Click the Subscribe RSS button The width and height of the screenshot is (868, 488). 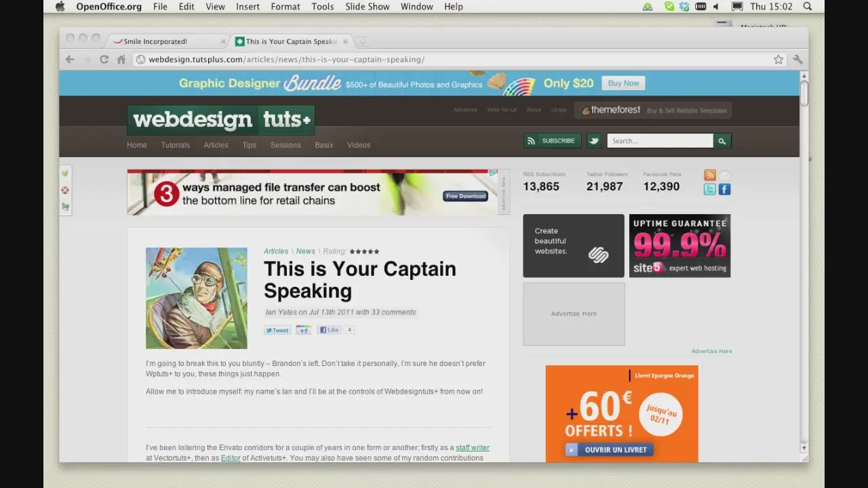[x=552, y=141]
